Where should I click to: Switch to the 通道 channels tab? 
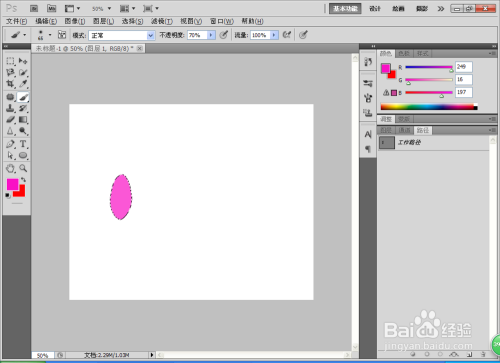[404, 130]
